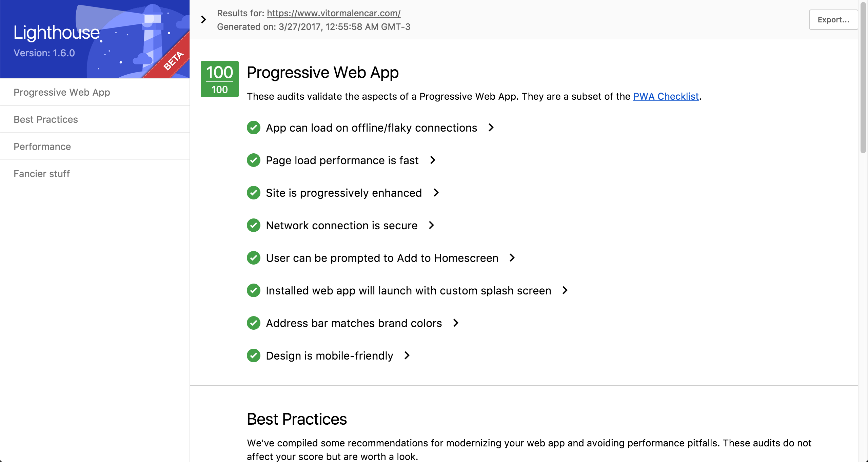868x462 pixels.
Task: Click checkmark icon for Site is progressively enhanced
Action: point(253,193)
